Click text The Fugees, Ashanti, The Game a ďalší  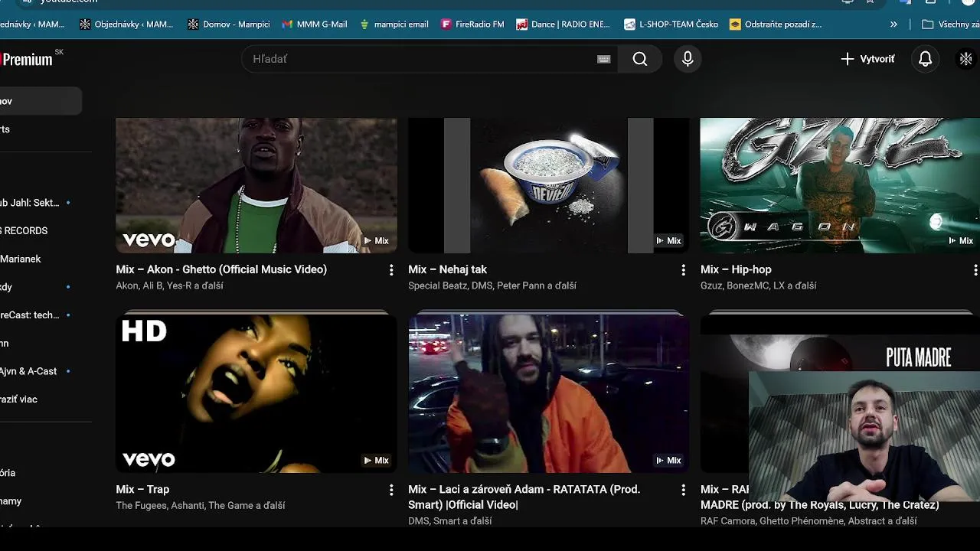pos(201,505)
